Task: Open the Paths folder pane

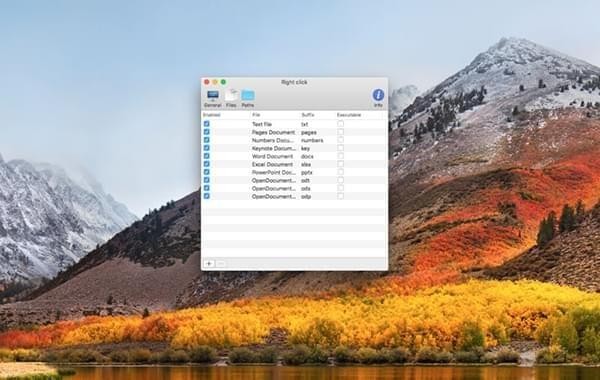Action: click(x=248, y=98)
